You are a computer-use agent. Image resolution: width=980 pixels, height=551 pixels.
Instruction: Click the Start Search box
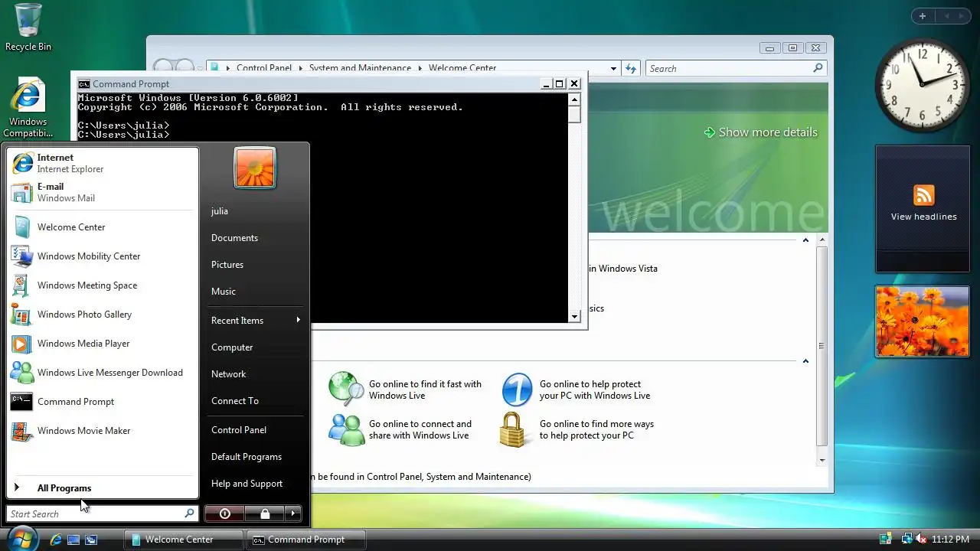(96, 514)
